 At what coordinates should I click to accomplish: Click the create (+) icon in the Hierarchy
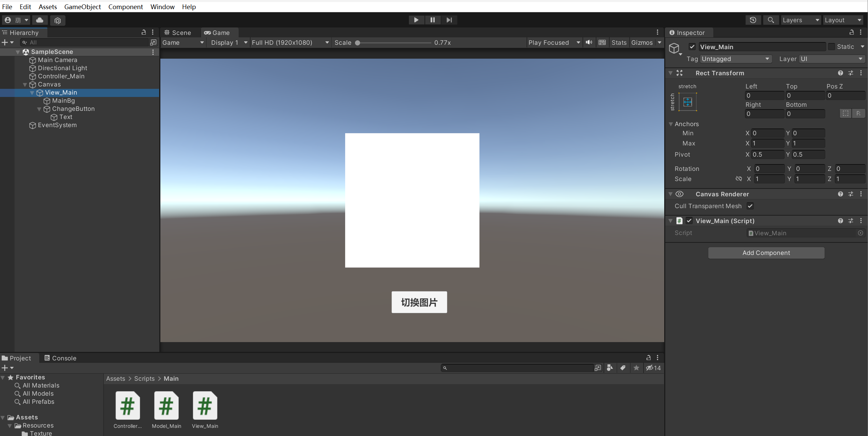tap(5, 42)
